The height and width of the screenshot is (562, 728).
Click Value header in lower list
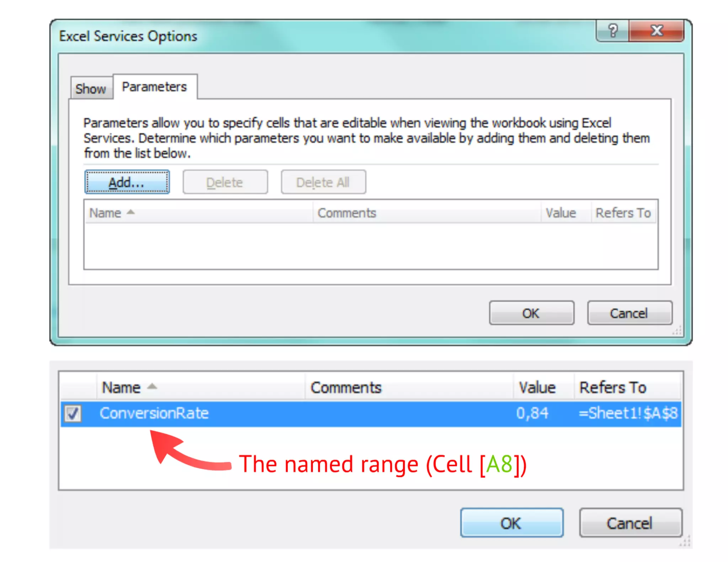tap(544, 387)
